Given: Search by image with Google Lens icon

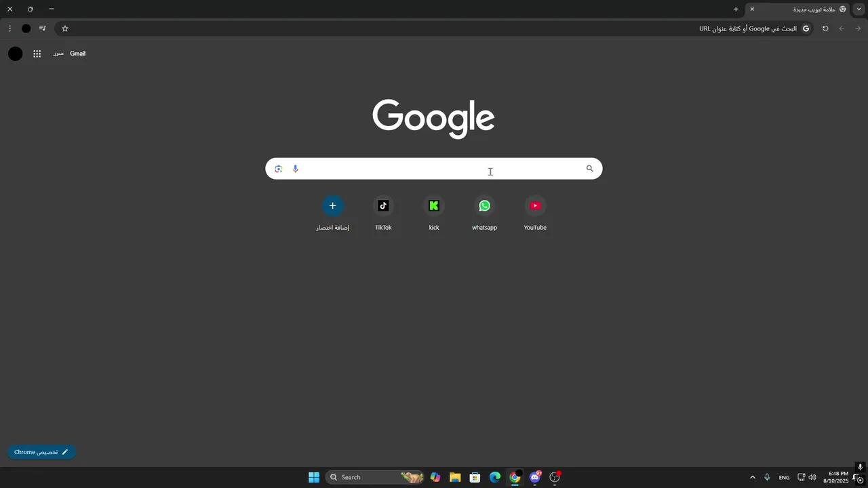Looking at the screenshot, I should [278, 169].
